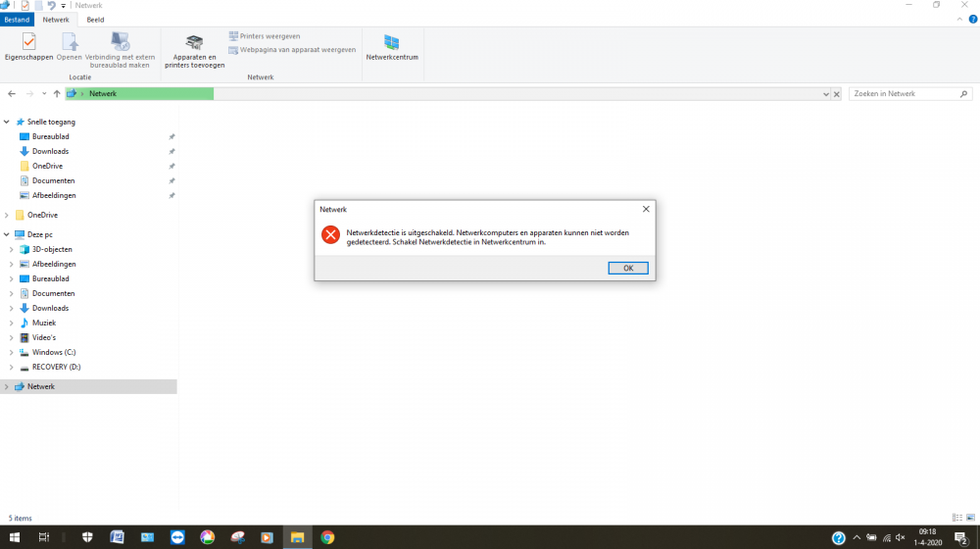Click the search magnifier icon

pos(963,94)
